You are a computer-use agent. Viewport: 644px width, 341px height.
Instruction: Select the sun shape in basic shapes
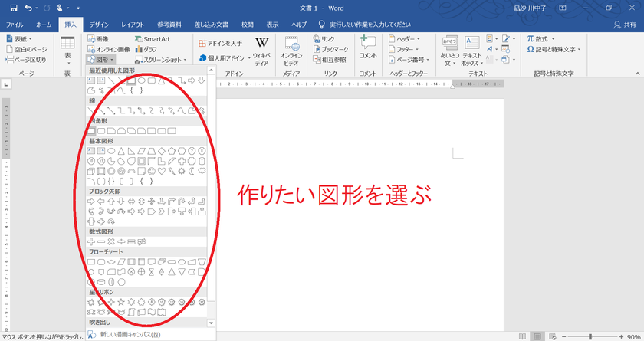(182, 171)
